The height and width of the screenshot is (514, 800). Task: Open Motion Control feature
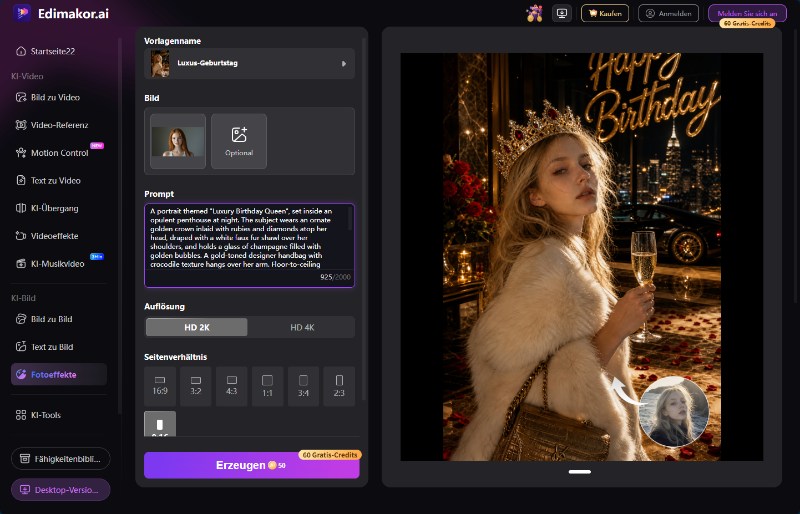coord(59,153)
